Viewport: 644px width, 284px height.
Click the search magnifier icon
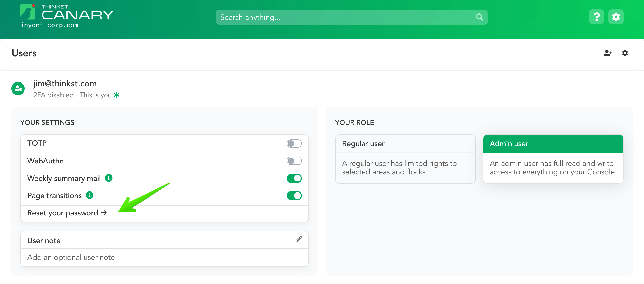coord(479,17)
